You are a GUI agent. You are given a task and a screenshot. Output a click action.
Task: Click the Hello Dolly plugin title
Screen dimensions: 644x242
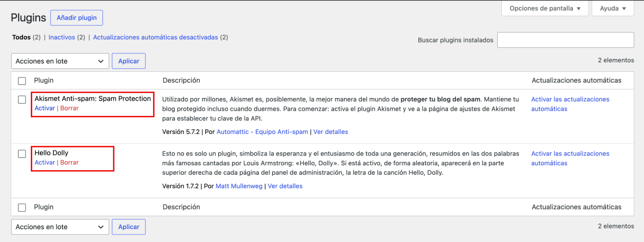[51, 153]
